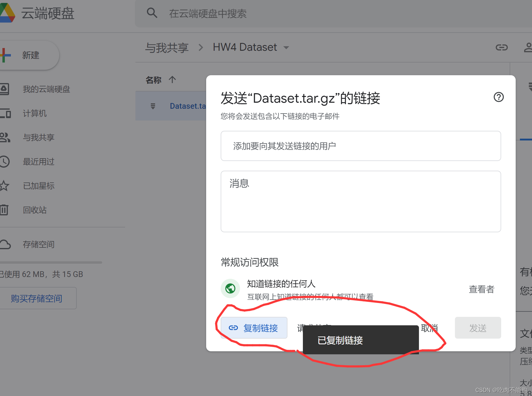Open 计算机 in the sidebar

point(35,113)
